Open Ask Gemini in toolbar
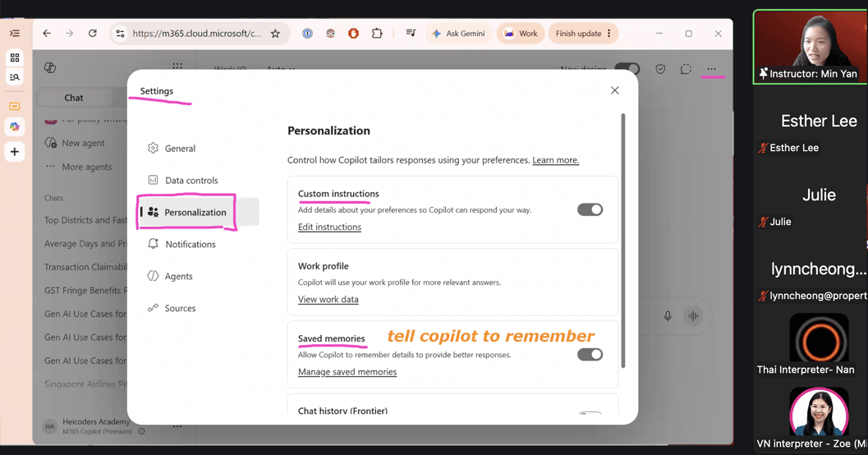The height and width of the screenshot is (455, 868). pos(458,34)
